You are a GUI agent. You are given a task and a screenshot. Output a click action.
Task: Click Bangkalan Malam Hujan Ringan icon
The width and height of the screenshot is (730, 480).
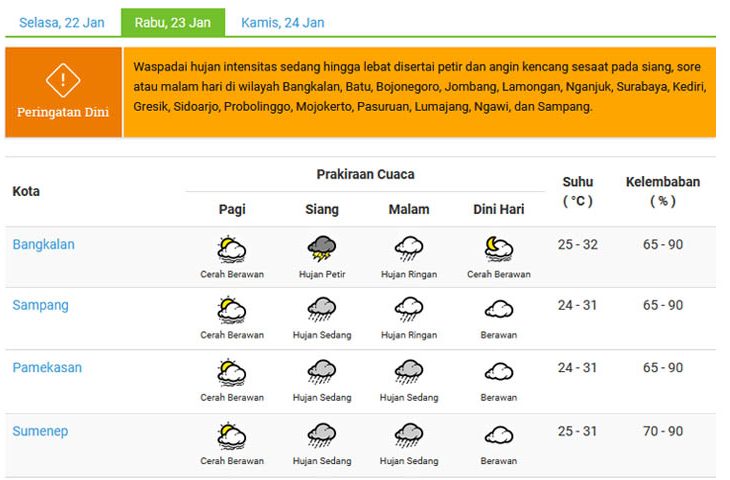coord(409,249)
